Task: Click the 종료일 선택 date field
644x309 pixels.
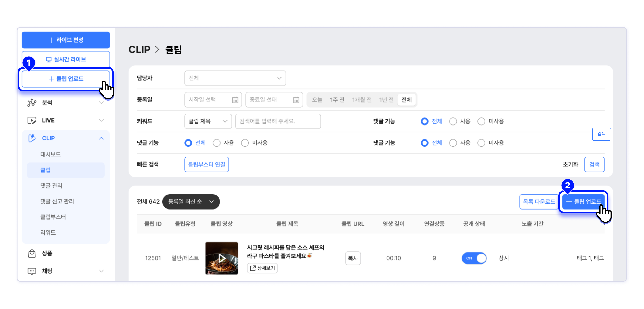Action: click(x=274, y=100)
